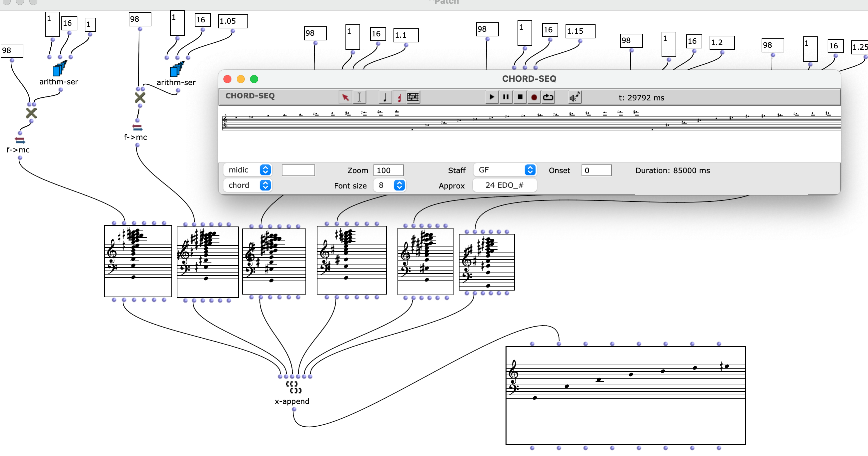Image resolution: width=868 pixels, height=456 pixels.
Task: Click the Onset value field
Action: [x=596, y=170]
